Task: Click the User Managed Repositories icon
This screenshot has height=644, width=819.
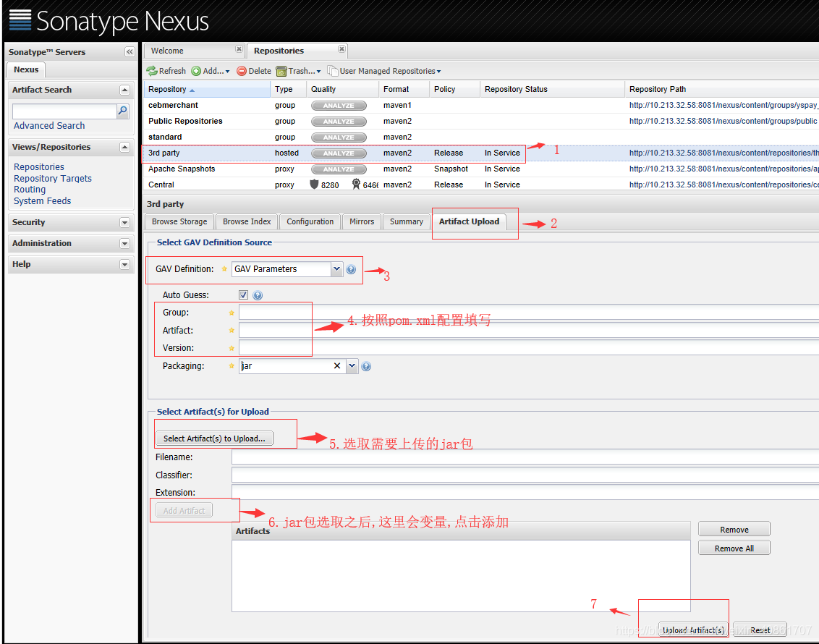Action: pyautogui.click(x=333, y=70)
